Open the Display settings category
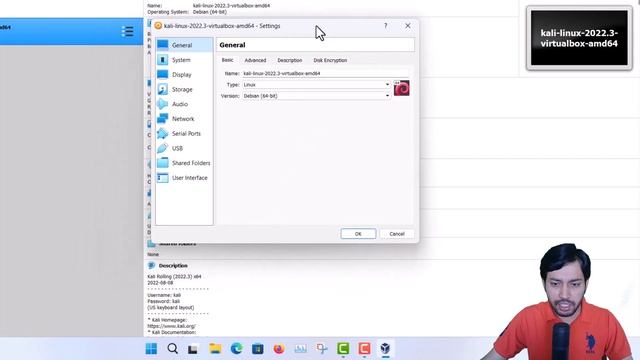 point(184,75)
